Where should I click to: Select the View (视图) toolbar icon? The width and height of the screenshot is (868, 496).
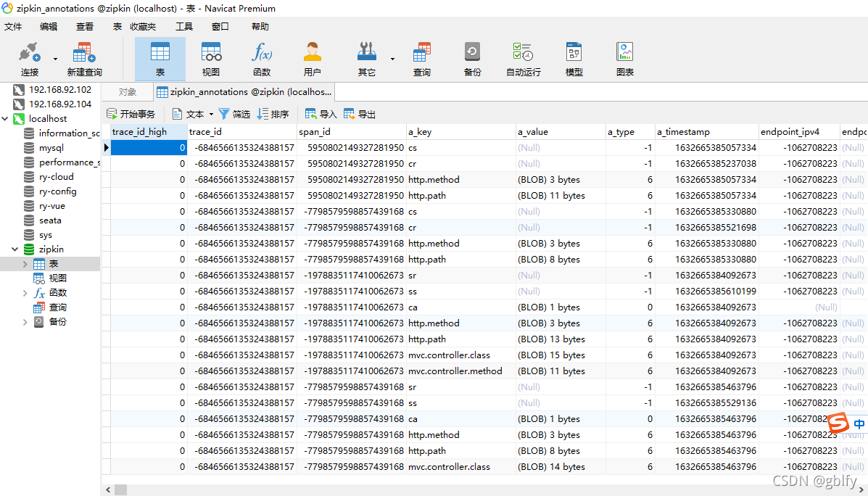click(x=211, y=59)
